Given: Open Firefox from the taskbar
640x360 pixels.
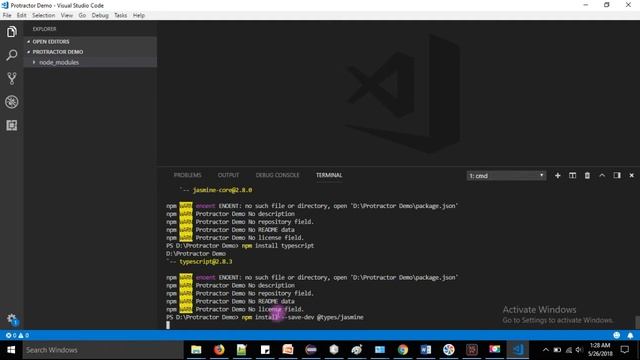Looking at the screenshot, I should tap(219, 350).
